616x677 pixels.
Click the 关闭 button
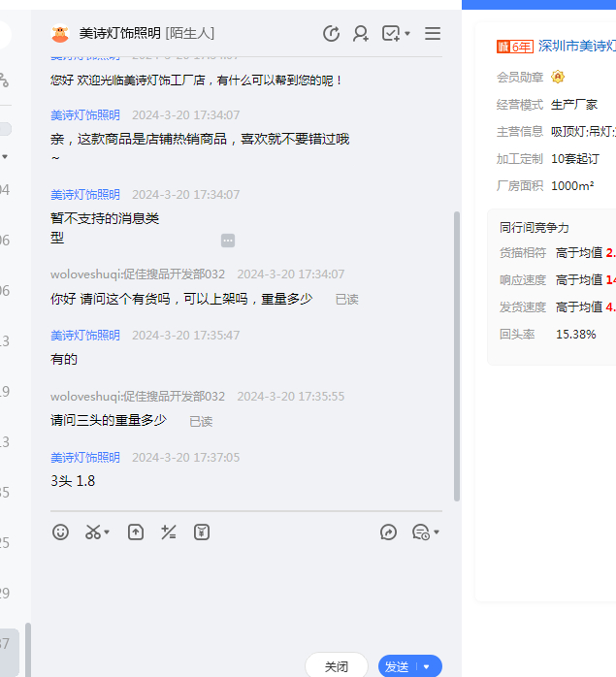[337, 666]
